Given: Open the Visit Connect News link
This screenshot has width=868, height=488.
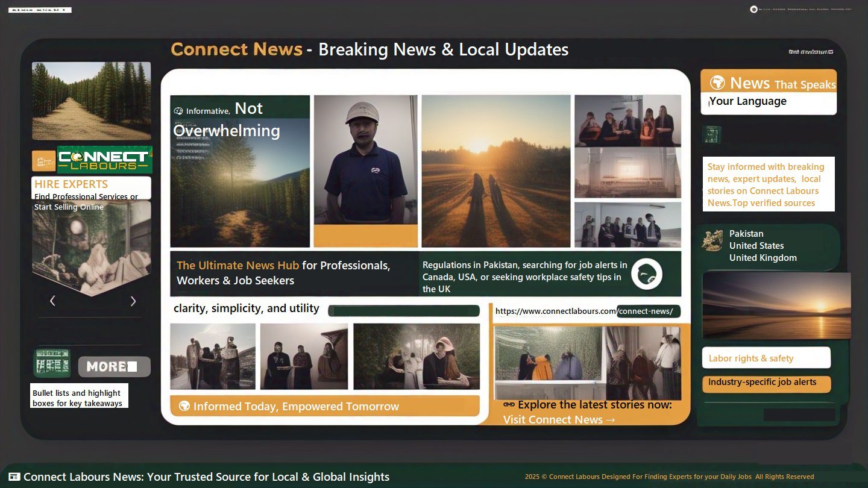Looking at the screenshot, I should click(559, 419).
